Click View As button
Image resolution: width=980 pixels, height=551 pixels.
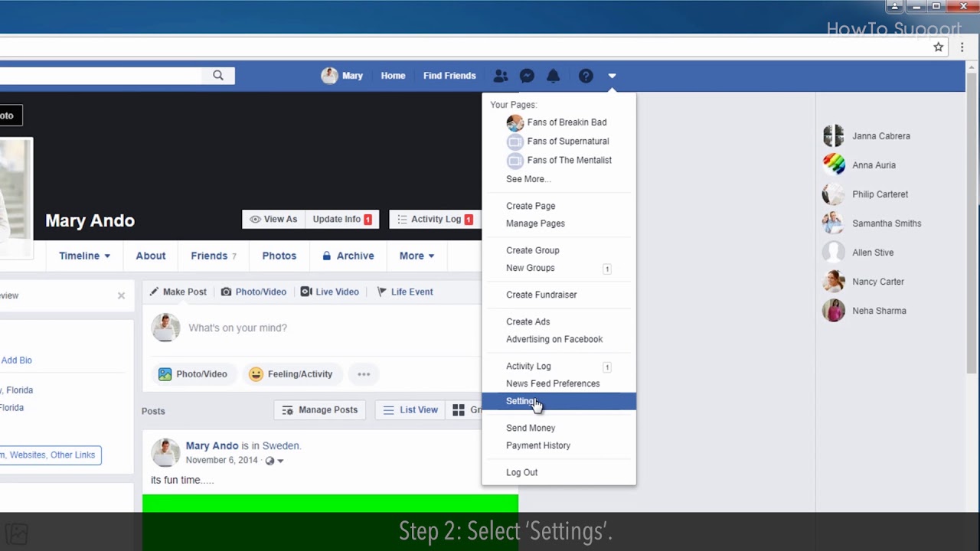[273, 219]
